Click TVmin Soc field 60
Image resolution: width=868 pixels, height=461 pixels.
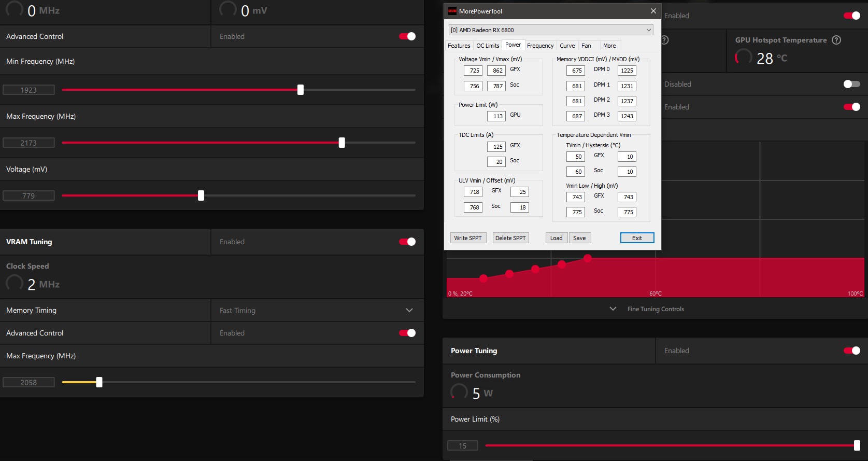pos(576,172)
